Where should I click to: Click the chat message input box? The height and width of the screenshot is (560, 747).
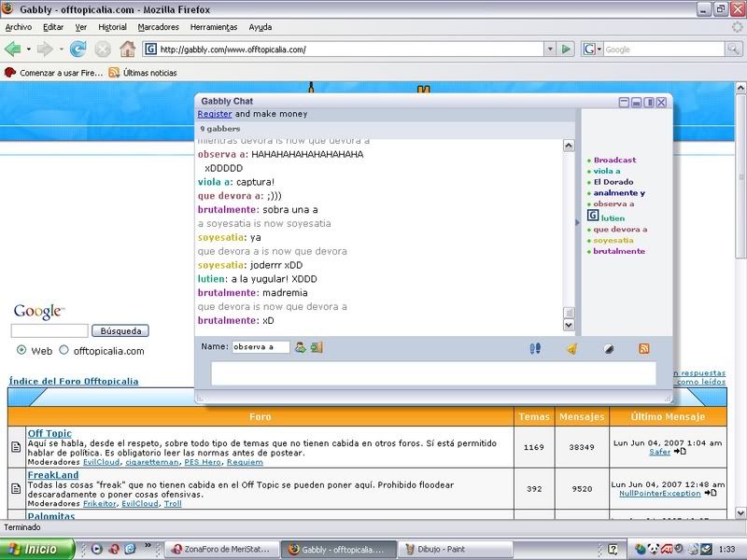point(433,373)
